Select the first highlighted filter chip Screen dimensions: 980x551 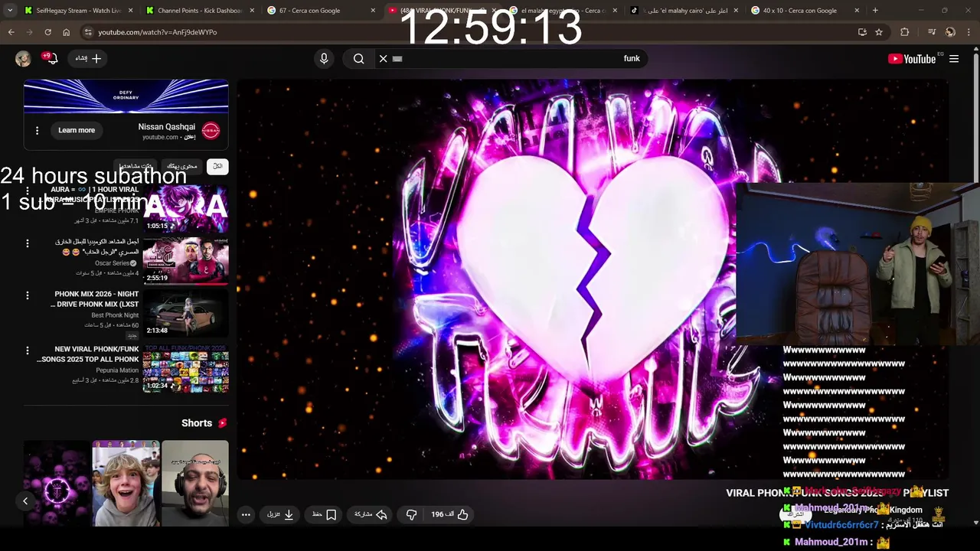tap(217, 166)
